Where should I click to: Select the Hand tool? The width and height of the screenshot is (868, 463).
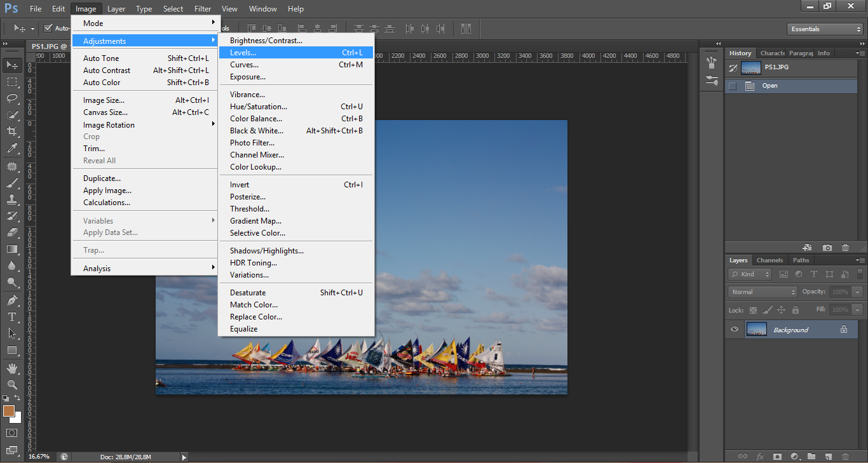(x=12, y=368)
